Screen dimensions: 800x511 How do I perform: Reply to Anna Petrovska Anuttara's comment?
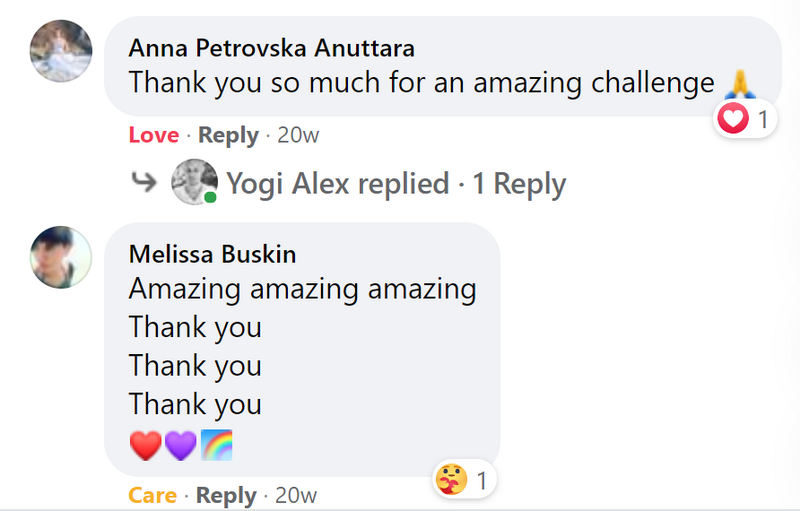(228, 135)
